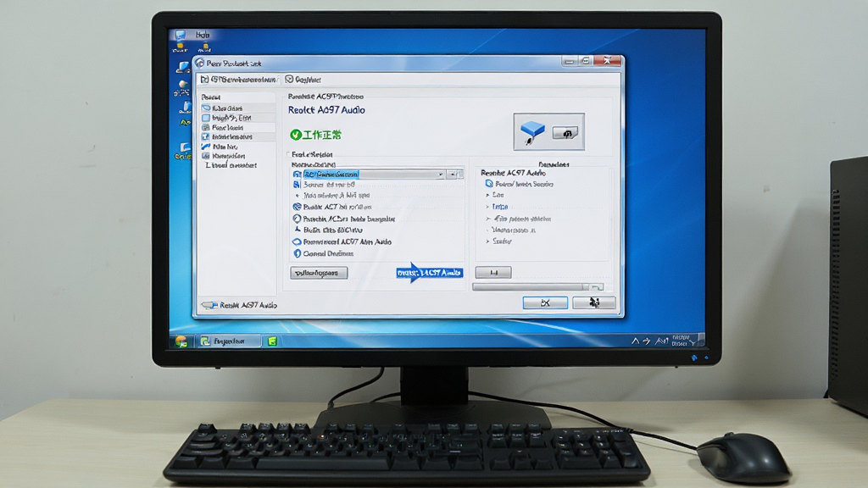Expand the last arrow item in the right panel
Viewport: 868px width, 488px height.
tap(498, 241)
